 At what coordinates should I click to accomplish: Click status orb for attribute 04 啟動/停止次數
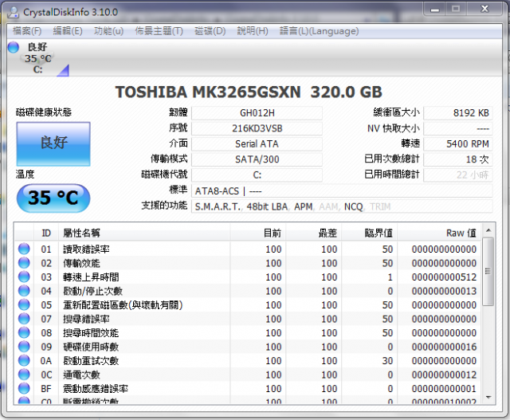click(24, 291)
